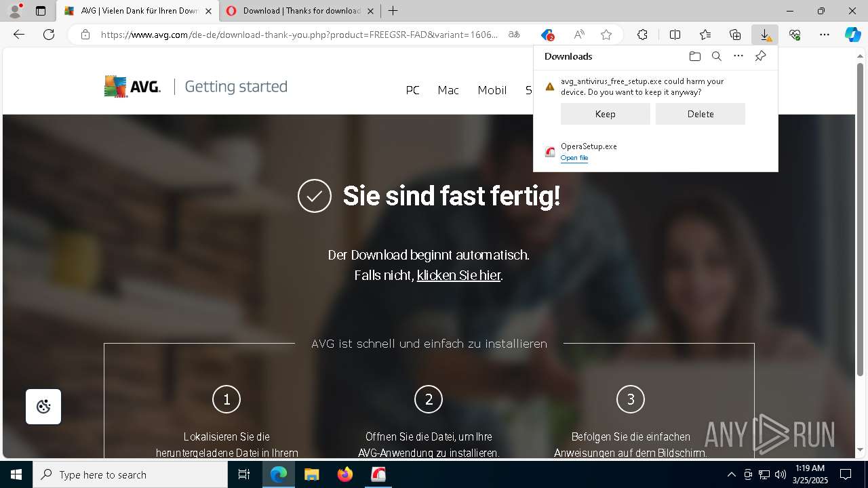Open PC menu item
Image resolution: width=868 pixels, height=488 pixels.
413,90
